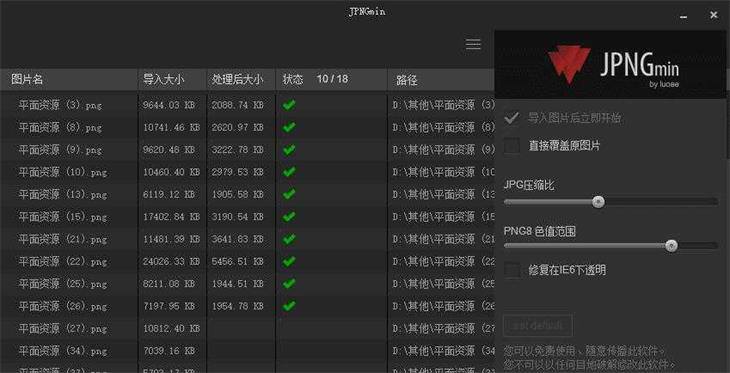Click green checkmark for 平面资源 (3).png

click(289, 105)
